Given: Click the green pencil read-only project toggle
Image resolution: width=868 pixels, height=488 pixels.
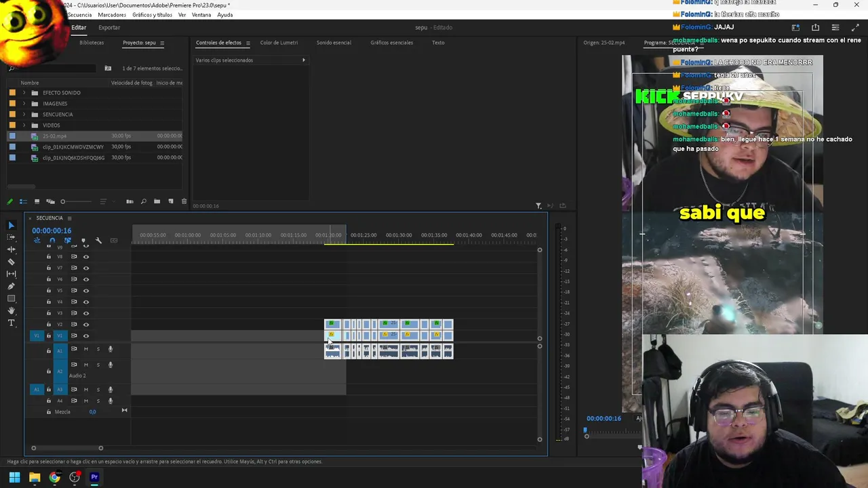Looking at the screenshot, I should [9, 201].
